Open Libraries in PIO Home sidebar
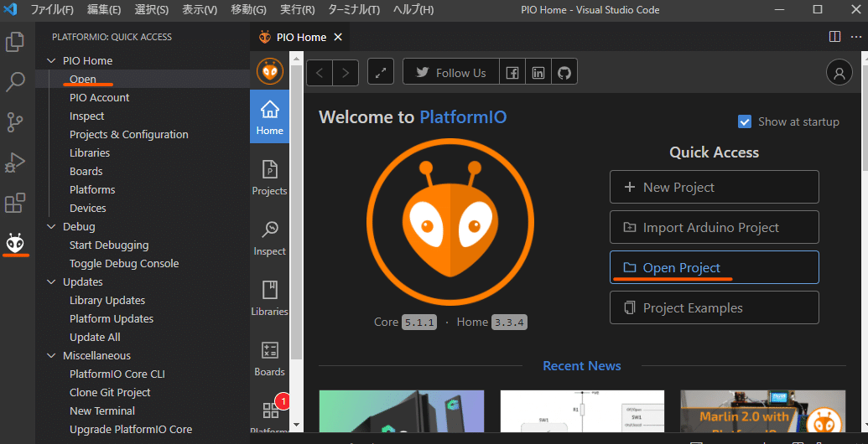The height and width of the screenshot is (444, 868). (x=269, y=298)
